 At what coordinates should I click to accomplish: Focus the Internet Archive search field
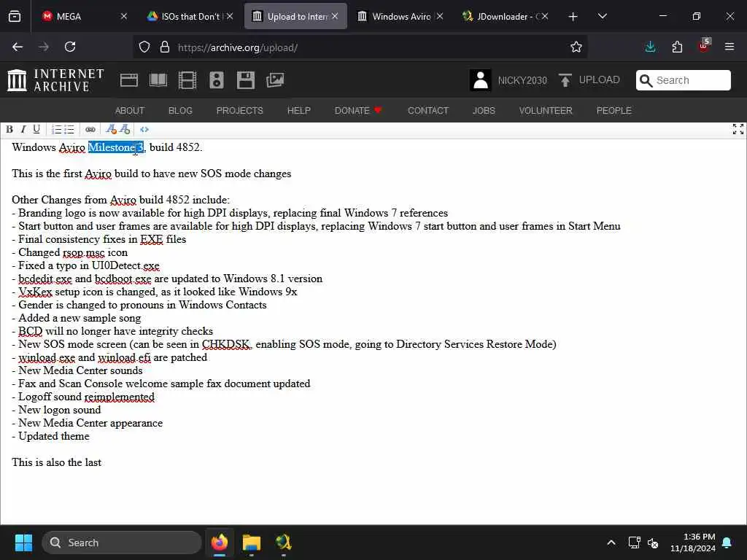tap(683, 80)
